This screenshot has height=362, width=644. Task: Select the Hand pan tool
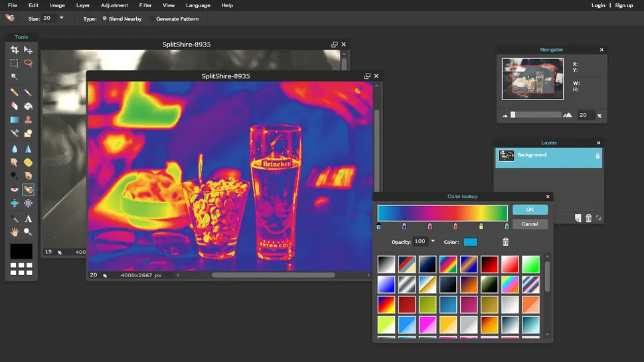pos(14,232)
